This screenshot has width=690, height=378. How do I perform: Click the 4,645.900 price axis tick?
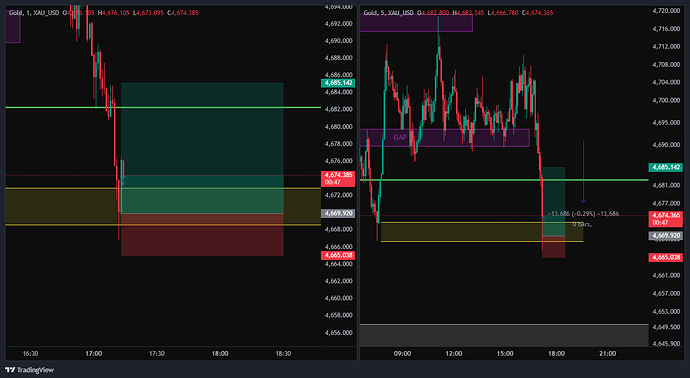tap(666, 343)
